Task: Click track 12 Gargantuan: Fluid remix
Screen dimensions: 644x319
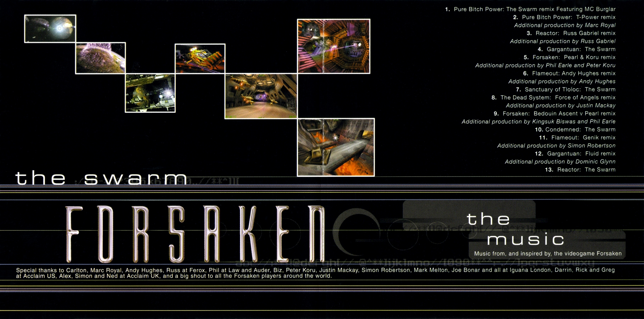Action: tap(575, 154)
